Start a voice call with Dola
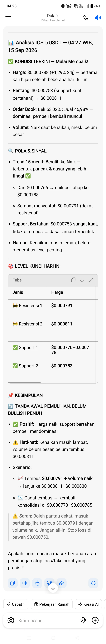The image size is (106, 644). [x=86, y=18]
